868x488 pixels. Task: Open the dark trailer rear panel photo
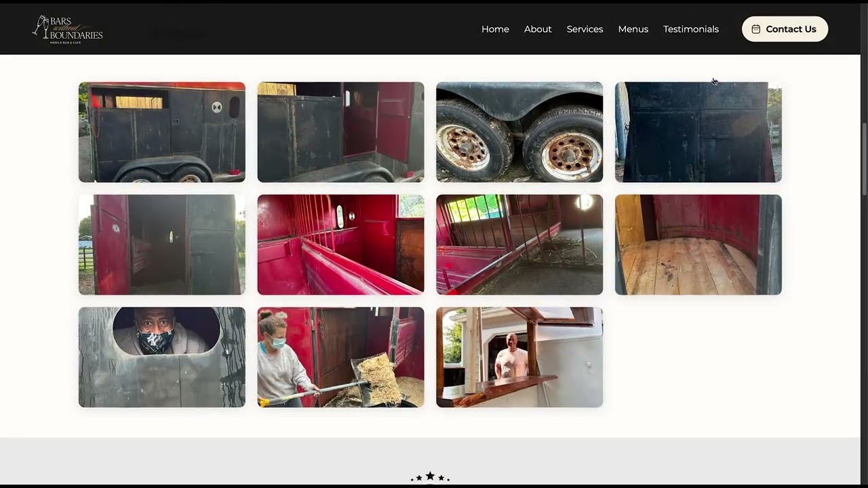coord(698,132)
